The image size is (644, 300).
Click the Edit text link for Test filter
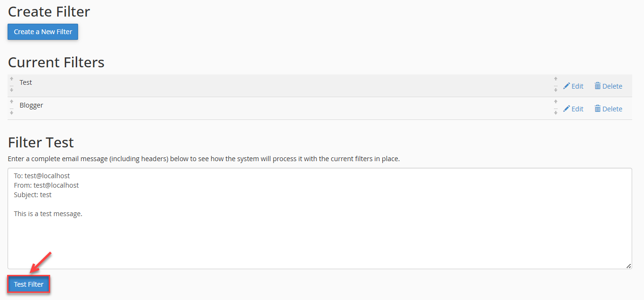pos(577,86)
